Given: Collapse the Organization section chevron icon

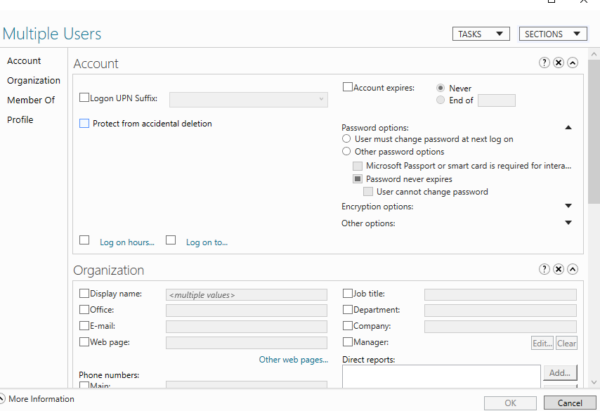Looking at the screenshot, I should point(572,270).
